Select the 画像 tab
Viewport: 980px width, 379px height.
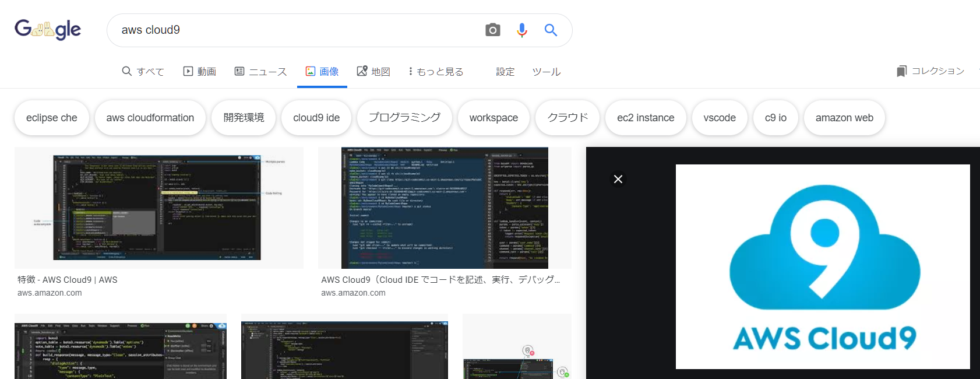pos(322,71)
